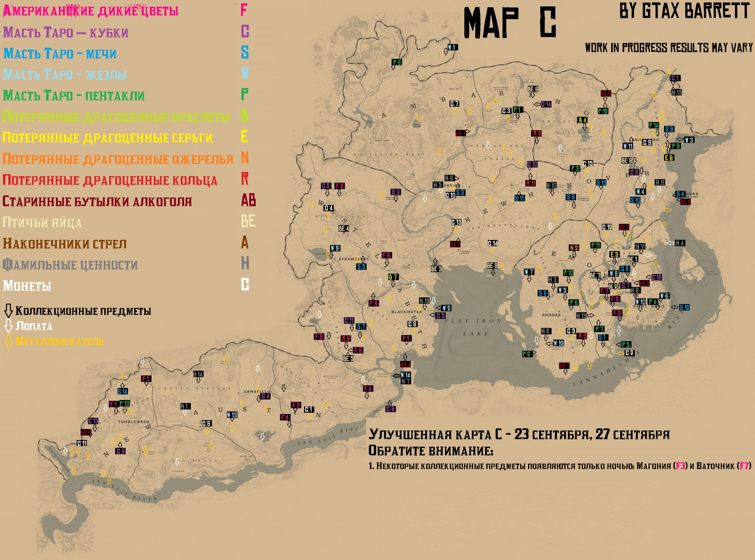Select the P8 pentacles marker
The width and height of the screenshot is (755, 560).
click(397, 62)
